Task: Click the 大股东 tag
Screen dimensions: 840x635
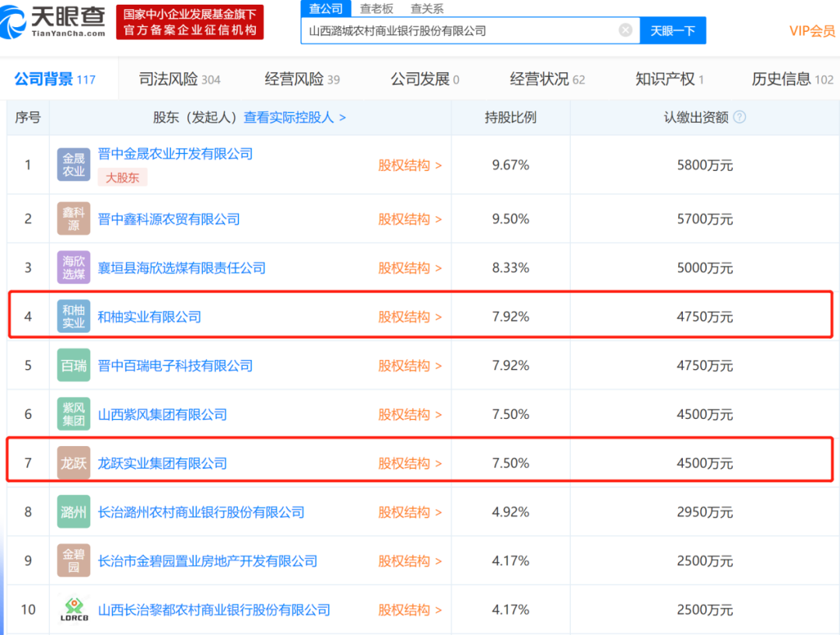Action: 122,177
